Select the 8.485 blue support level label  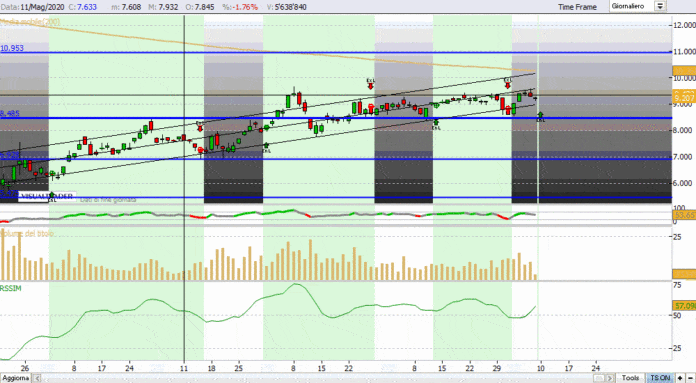click(10, 114)
